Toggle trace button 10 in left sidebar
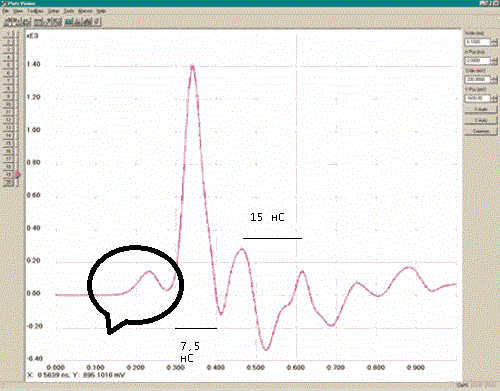This screenshot has height=391, width=500. pos(8,104)
